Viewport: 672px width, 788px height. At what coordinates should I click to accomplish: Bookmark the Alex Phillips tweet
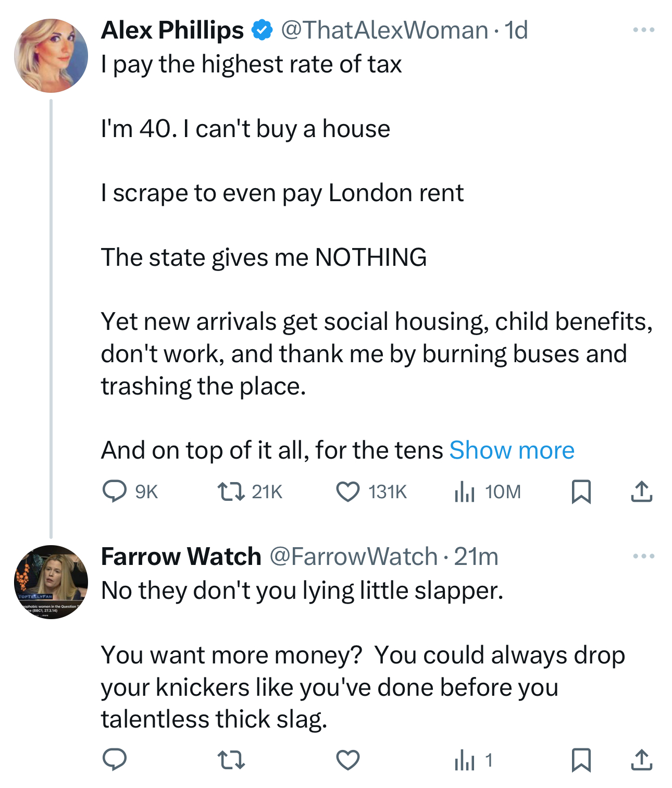(581, 491)
